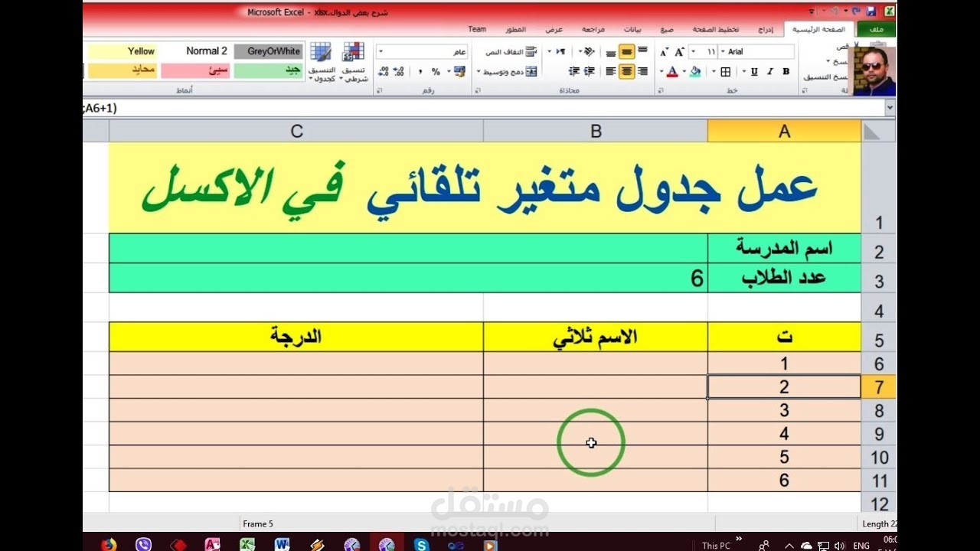Image resolution: width=980 pixels, height=551 pixels.
Task: Switch to Page Layout (تخطيط الصفحة) tab
Action: click(x=716, y=29)
